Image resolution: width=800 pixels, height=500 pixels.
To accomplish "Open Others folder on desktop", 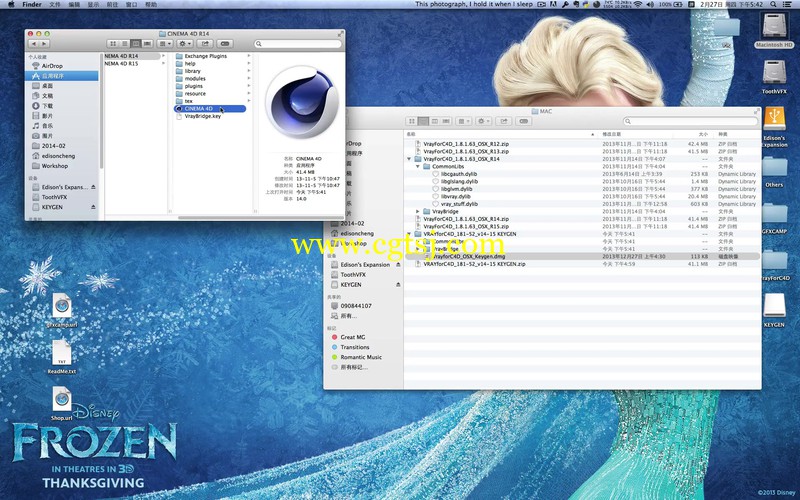I will coord(774,172).
